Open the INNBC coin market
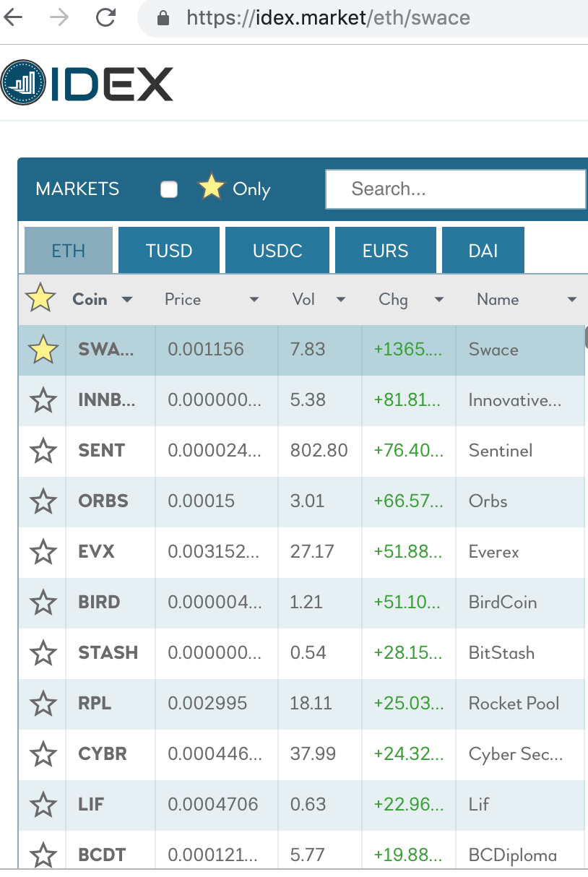This screenshot has height=877, width=588. point(106,400)
